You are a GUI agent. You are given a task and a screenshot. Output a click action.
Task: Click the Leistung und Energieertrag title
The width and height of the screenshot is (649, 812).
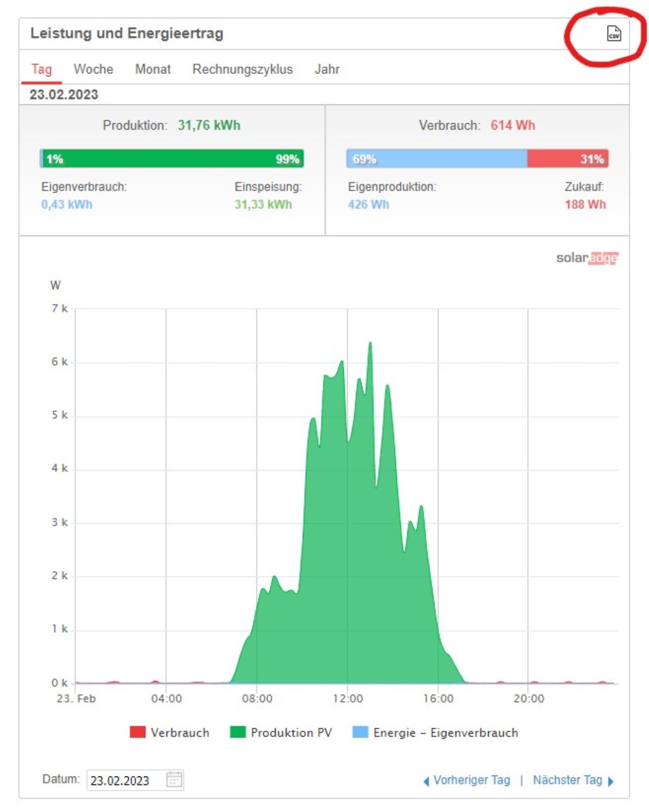click(127, 33)
